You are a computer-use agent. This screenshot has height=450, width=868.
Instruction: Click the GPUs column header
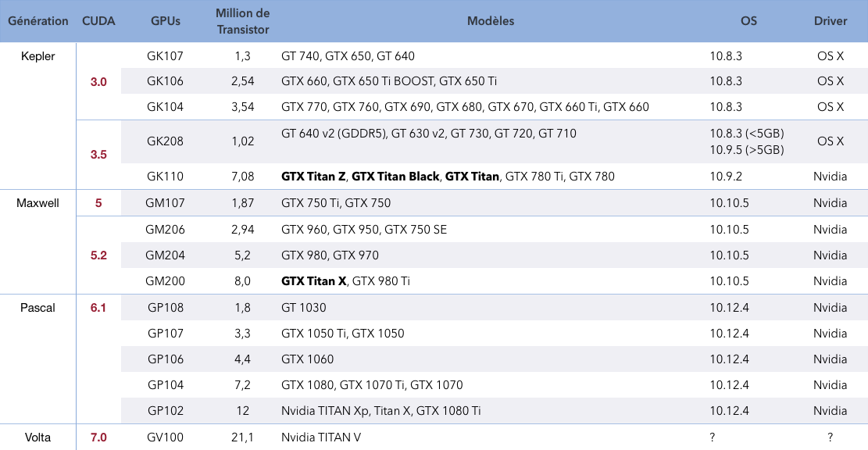tap(166, 21)
